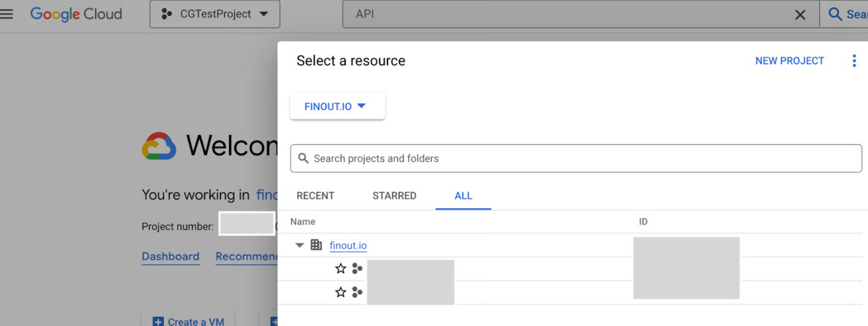The height and width of the screenshot is (326, 868).
Task: Select the ALL tab
Action: [x=463, y=196]
